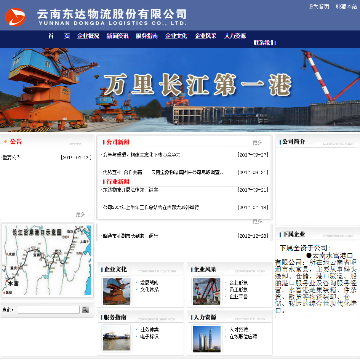360x360 pixels.
Task: Click the 企业文化 section heading
Action: (115, 269)
